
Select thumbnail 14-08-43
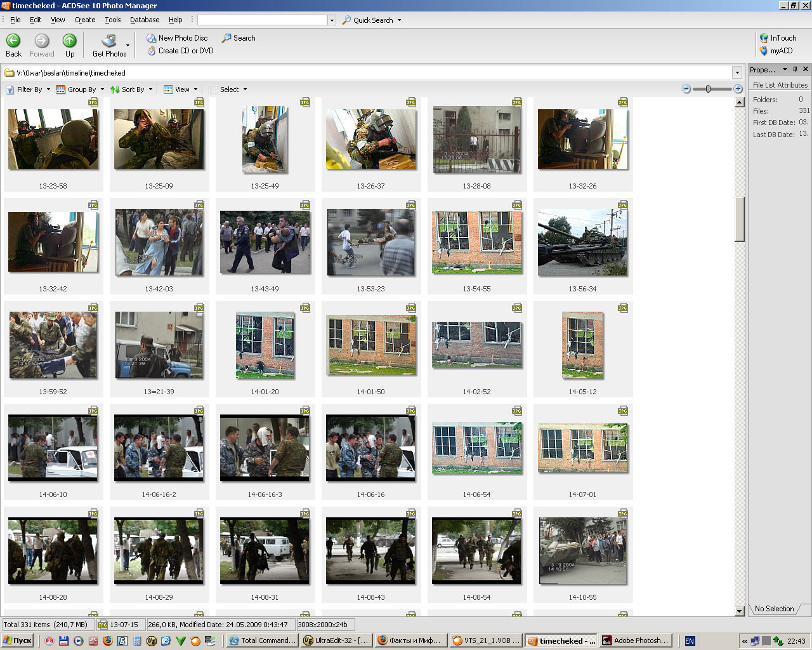click(371, 550)
